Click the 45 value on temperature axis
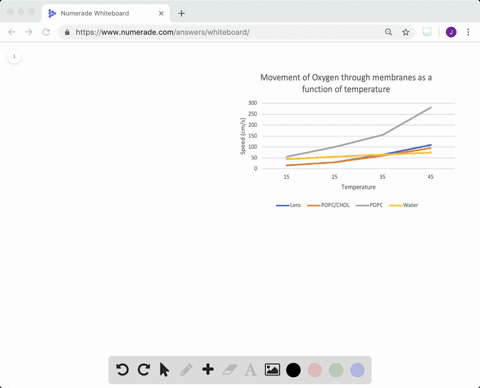 coord(431,177)
